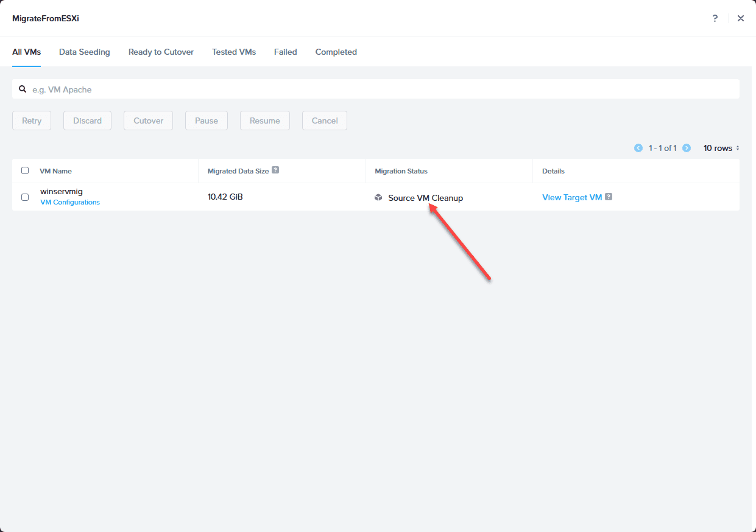This screenshot has width=756, height=532.
Task: Switch to the Data Seeding tab
Action: point(85,52)
